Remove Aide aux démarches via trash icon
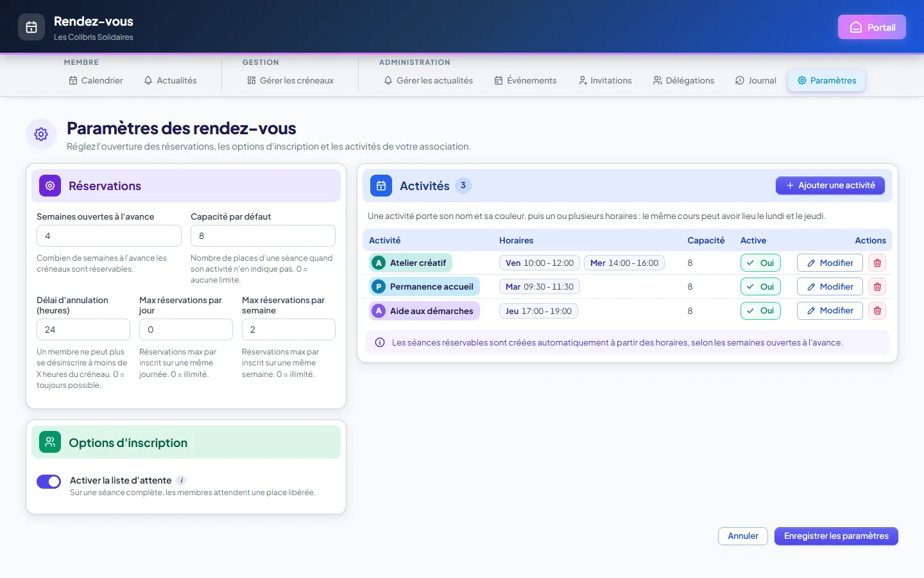Screen dimensions: 924x578 877,311
